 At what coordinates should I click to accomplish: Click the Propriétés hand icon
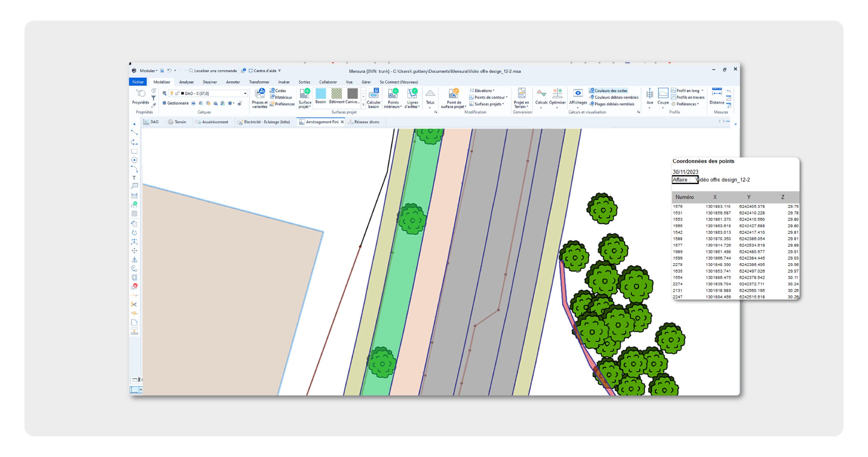click(x=140, y=94)
